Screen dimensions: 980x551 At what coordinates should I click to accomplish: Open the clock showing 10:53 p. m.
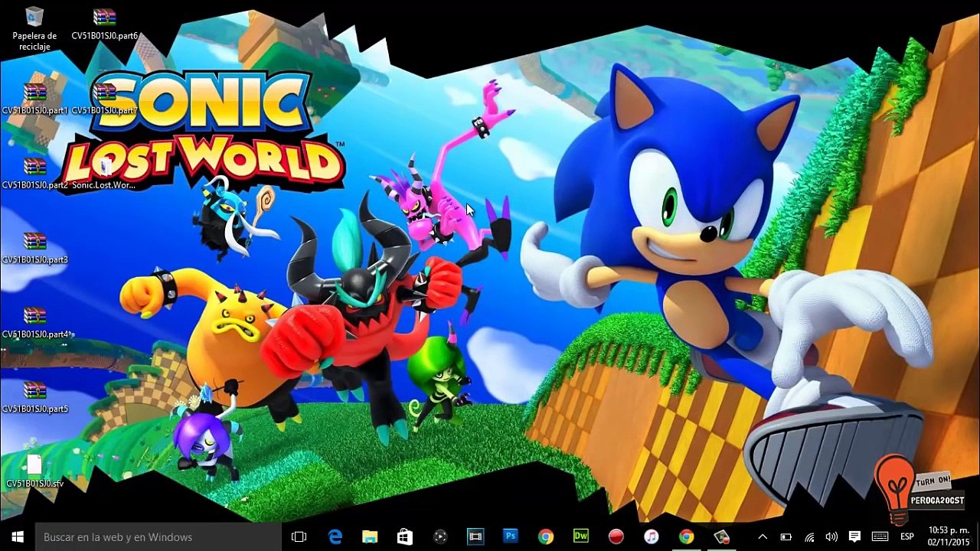click(x=949, y=536)
